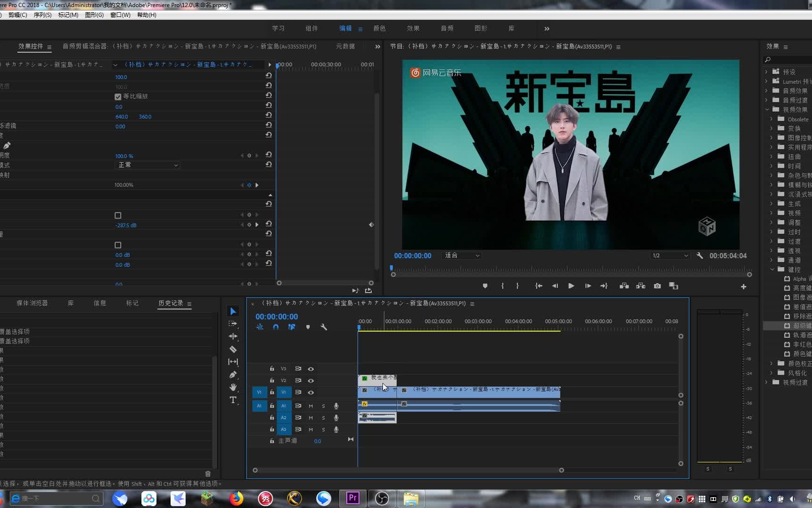Mark In point in program monitor
Image resolution: width=812 pixels, height=508 pixels.
(502, 286)
